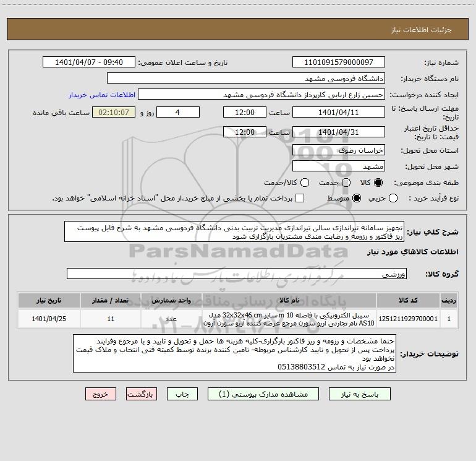Select the کالا/خدمت radio button

click(305, 183)
